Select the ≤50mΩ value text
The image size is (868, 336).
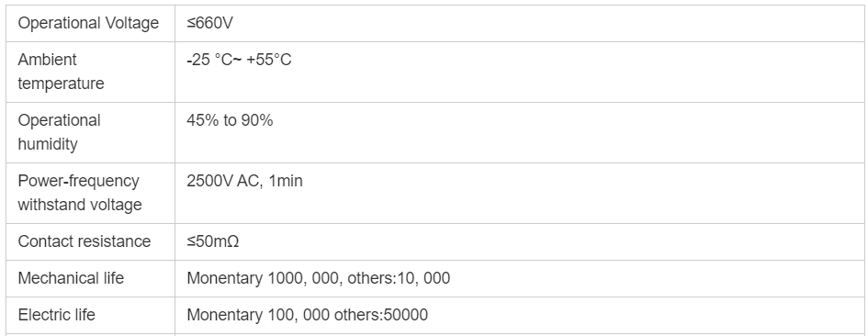click(212, 241)
